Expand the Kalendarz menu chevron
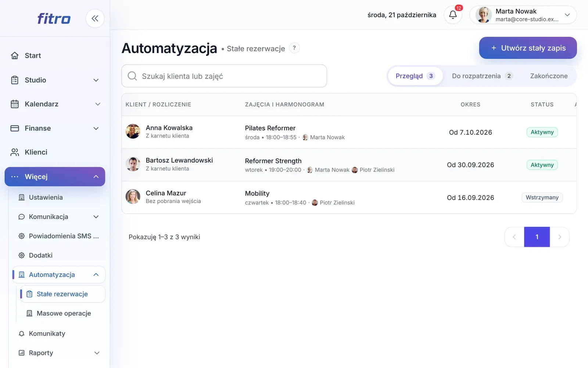 coord(98,104)
